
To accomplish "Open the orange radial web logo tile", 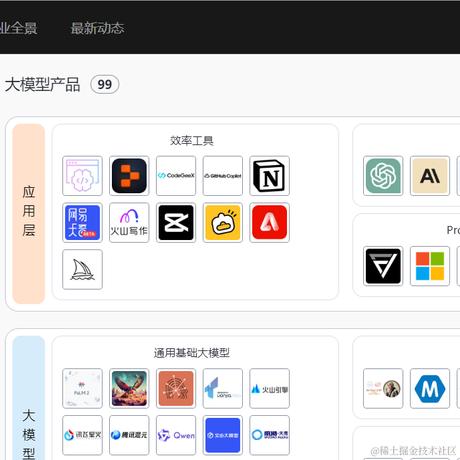I will pyautogui.click(x=176, y=388).
